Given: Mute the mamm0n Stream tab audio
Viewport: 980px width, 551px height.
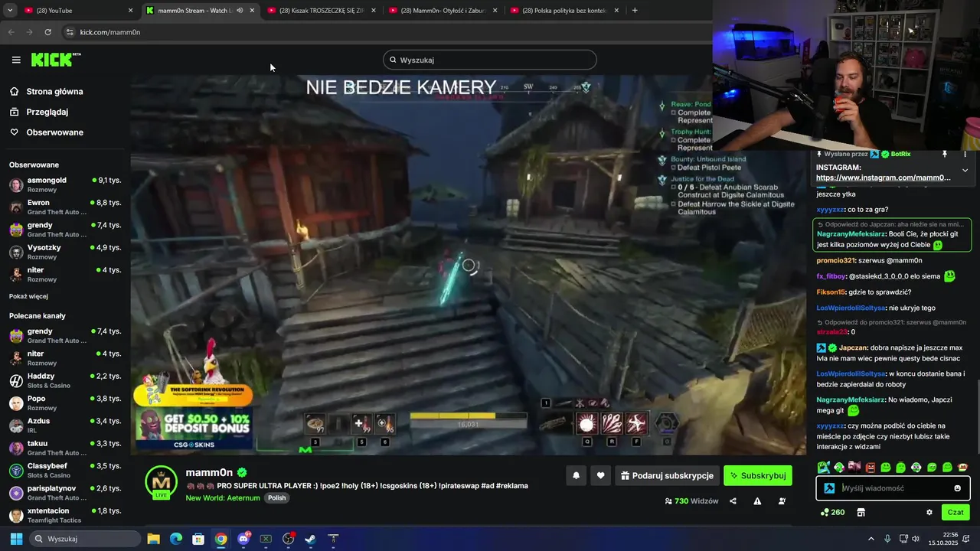Looking at the screenshot, I should (240, 11).
